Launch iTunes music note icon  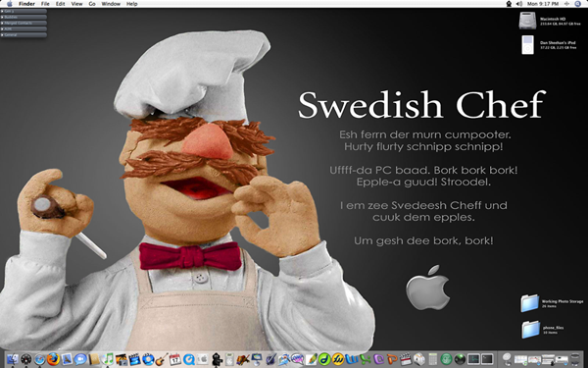coord(108,359)
